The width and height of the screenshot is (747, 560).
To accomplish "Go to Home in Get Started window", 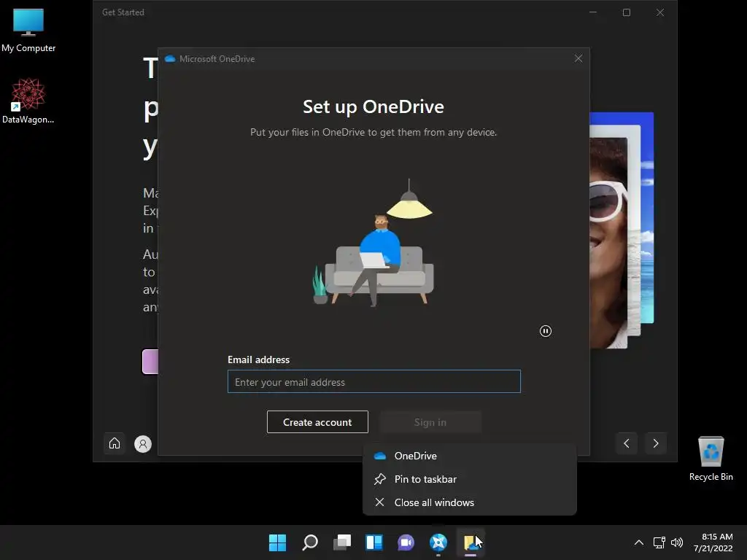I will pos(115,443).
